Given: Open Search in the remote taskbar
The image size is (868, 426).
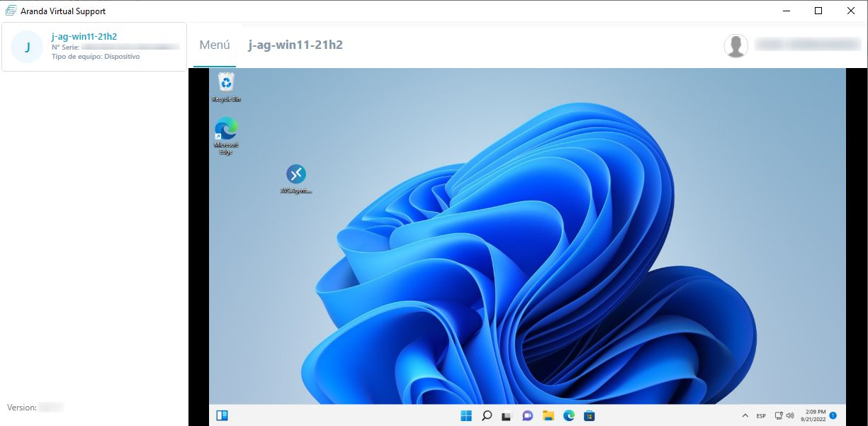Looking at the screenshot, I should (487, 416).
